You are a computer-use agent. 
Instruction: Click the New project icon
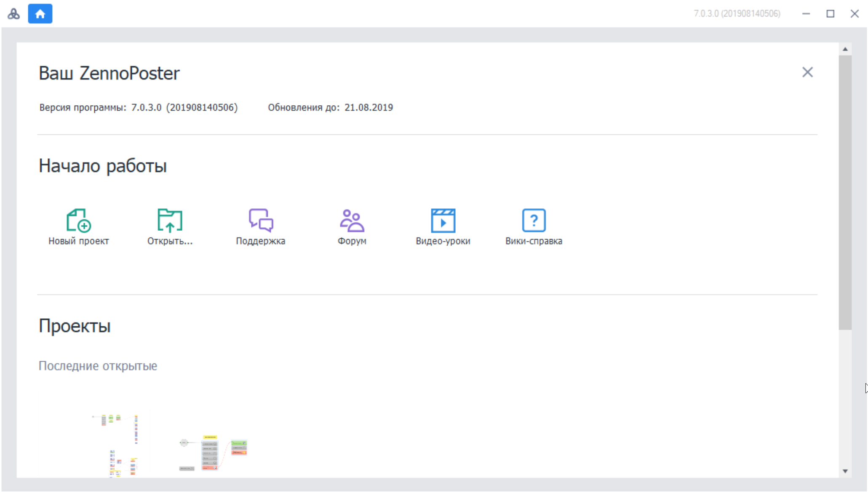click(x=79, y=220)
